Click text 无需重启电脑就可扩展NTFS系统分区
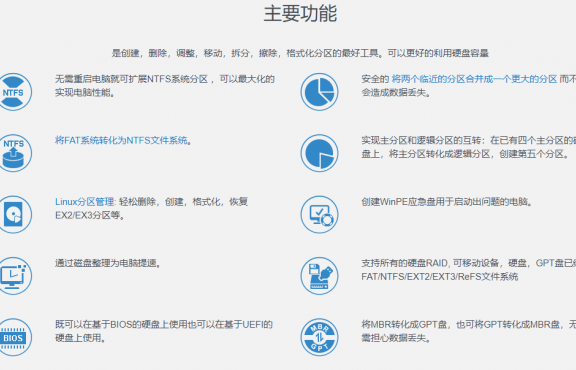The height and width of the screenshot is (370, 576). click(x=132, y=79)
